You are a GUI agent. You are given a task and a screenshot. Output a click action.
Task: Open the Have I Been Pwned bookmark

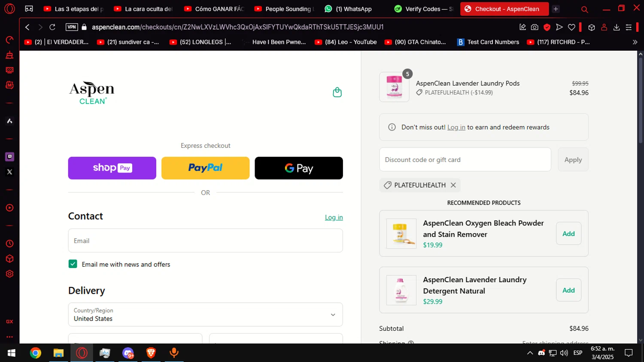click(x=275, y=42)
